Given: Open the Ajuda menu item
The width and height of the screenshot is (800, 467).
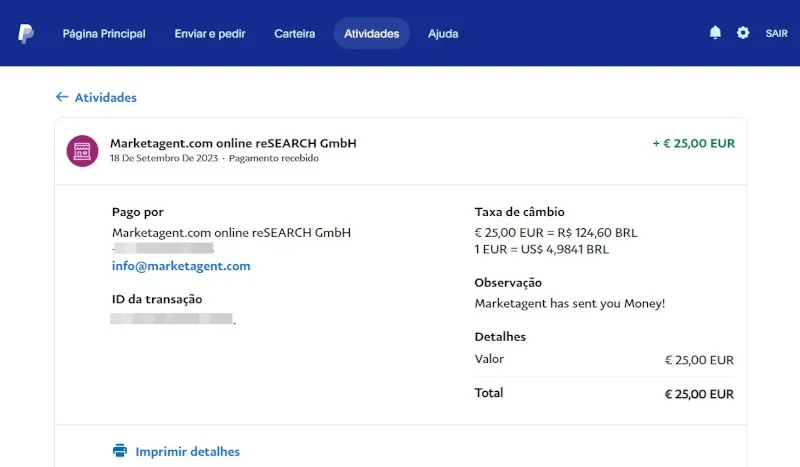Looking at the screenshot, I should [x=443, y=34].
